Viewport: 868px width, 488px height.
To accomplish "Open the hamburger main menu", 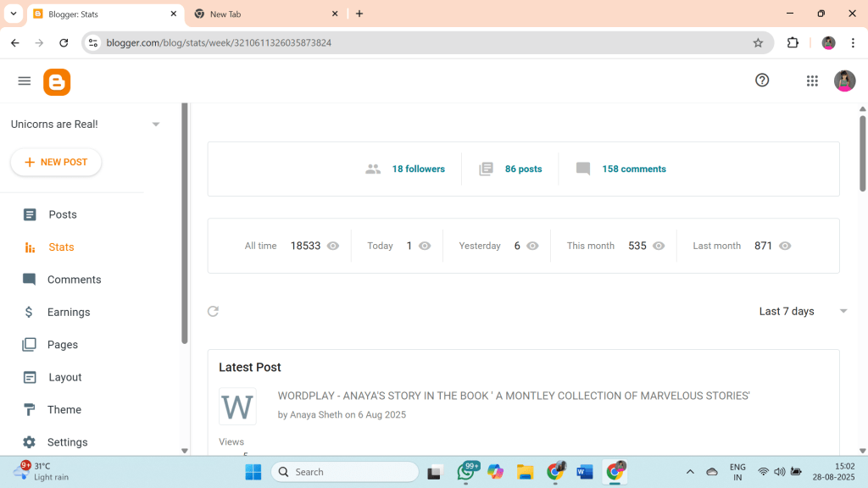I will [x=25, y=81].
